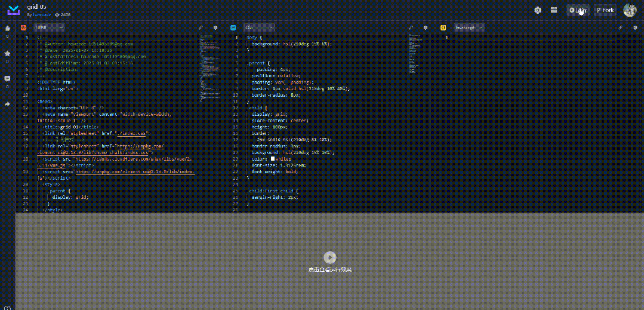Open the user avatar at top right
644x310 pixels.
pyautogui.click(x=630, y=10)
